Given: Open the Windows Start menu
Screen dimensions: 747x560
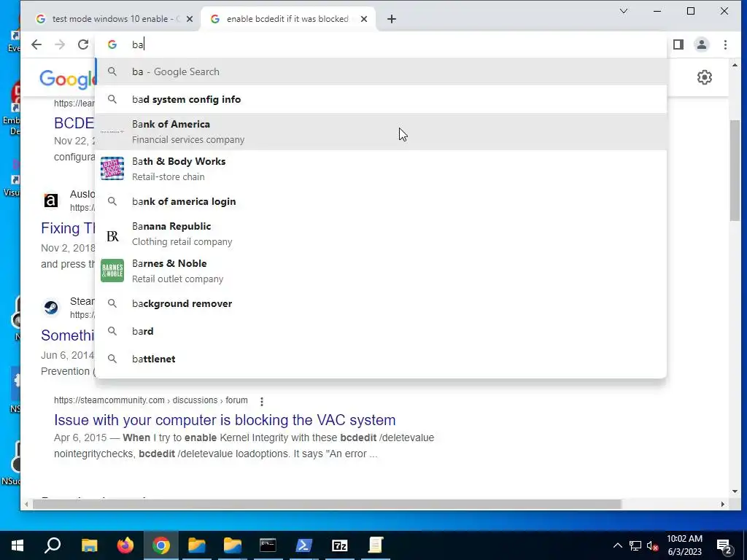Looking at the screenshot, I should click(x=18, y=545).
